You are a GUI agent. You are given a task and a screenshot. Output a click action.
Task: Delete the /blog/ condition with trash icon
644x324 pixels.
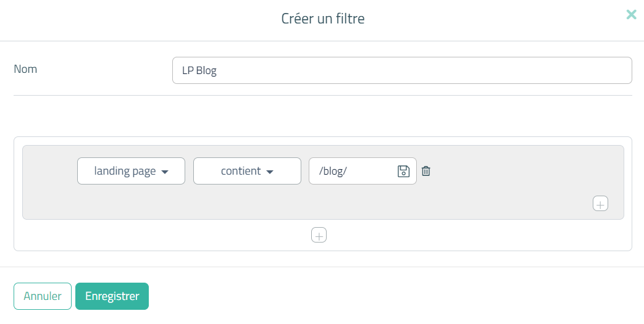point(426,171)
